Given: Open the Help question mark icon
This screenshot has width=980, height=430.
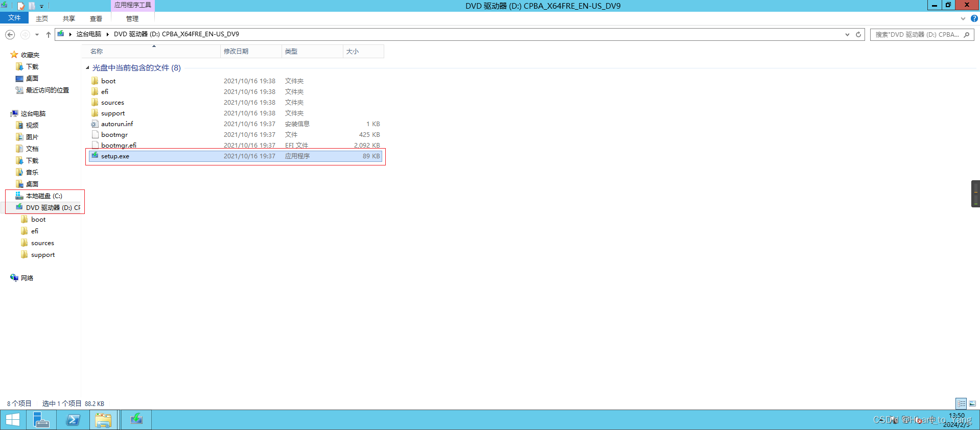Looking at the screenshot, I should (974, 18).
